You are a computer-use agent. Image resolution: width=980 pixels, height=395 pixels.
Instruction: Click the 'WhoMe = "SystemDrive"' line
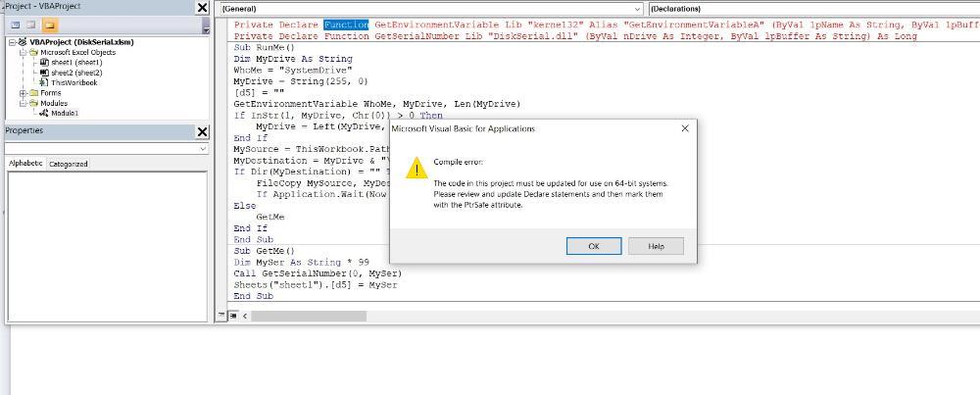point(293,70)
